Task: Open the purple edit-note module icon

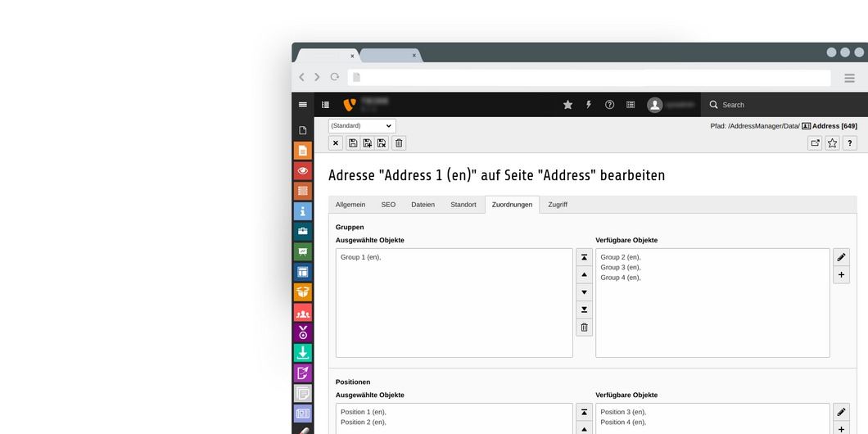Action: click(x=303, y=373)
